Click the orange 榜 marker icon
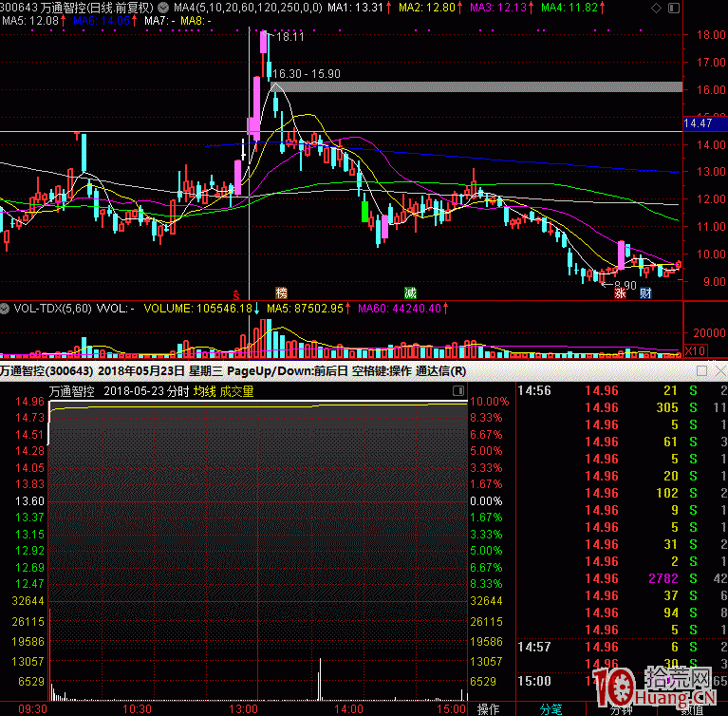The width and height of the screenshot is (728, 716). coord(281,292)
